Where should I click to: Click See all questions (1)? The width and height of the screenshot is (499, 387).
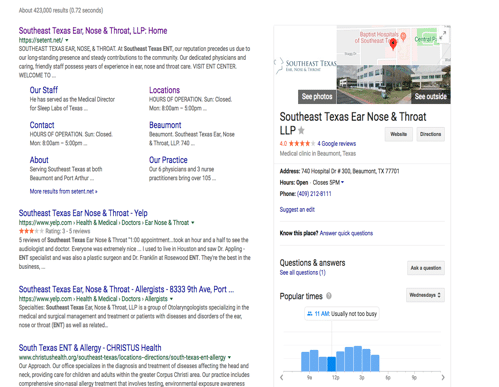(302, 273)
